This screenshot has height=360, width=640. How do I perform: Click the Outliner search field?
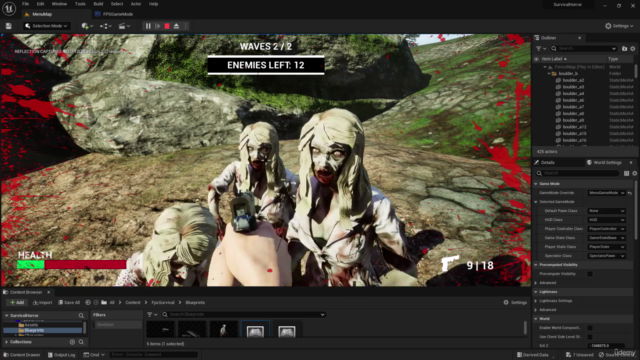point(583,49)
